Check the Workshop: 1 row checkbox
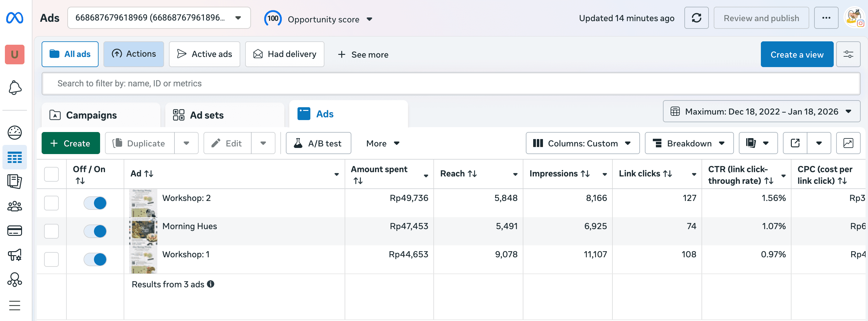The image size is (868, 321). [51, 259]
